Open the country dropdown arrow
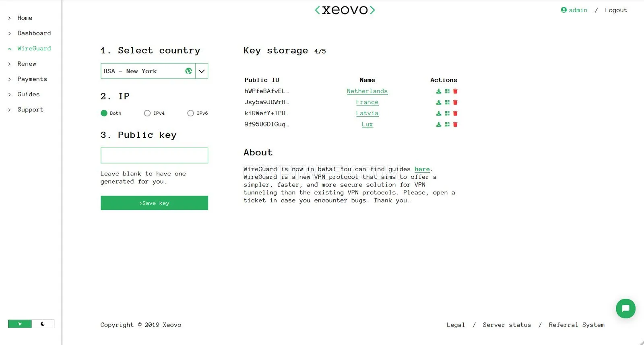644x345 pixels. click(x=202, y=71)
